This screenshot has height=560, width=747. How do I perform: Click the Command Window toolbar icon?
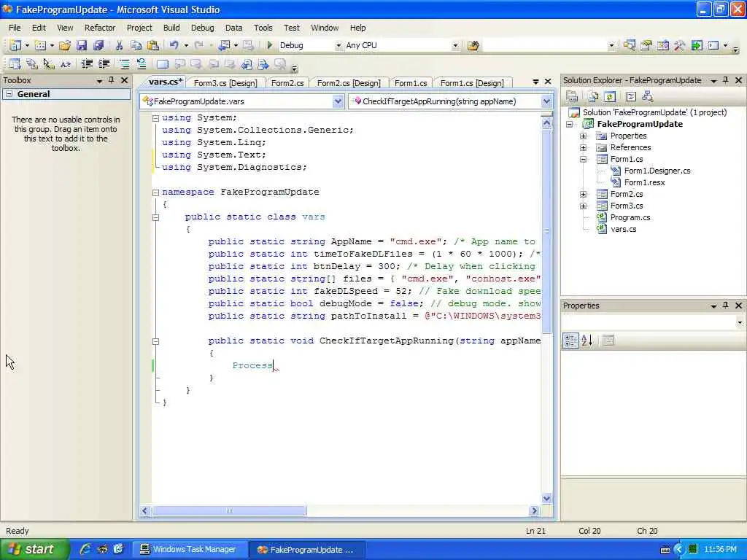tap(713, 45)
